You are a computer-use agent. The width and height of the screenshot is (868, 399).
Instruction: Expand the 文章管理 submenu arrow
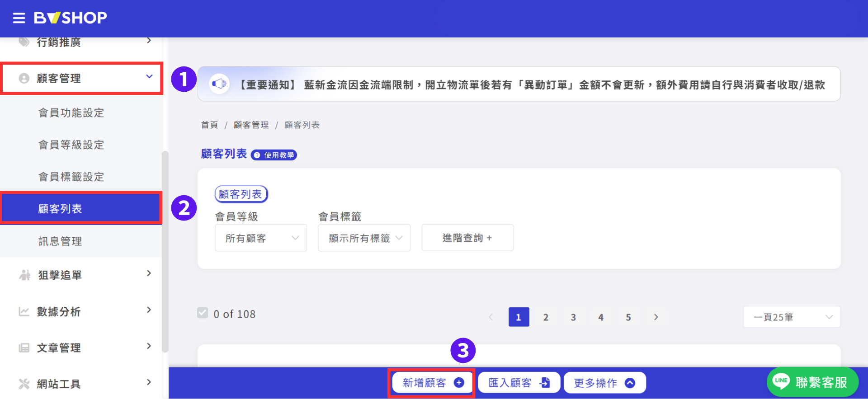tap(149, 346)
